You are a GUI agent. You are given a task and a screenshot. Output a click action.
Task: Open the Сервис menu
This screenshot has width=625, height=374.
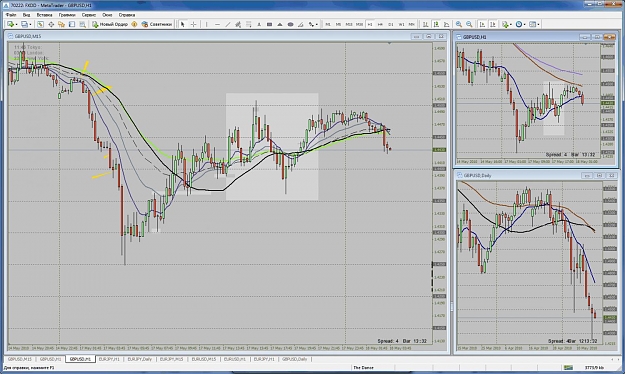[x=89, y=15]
